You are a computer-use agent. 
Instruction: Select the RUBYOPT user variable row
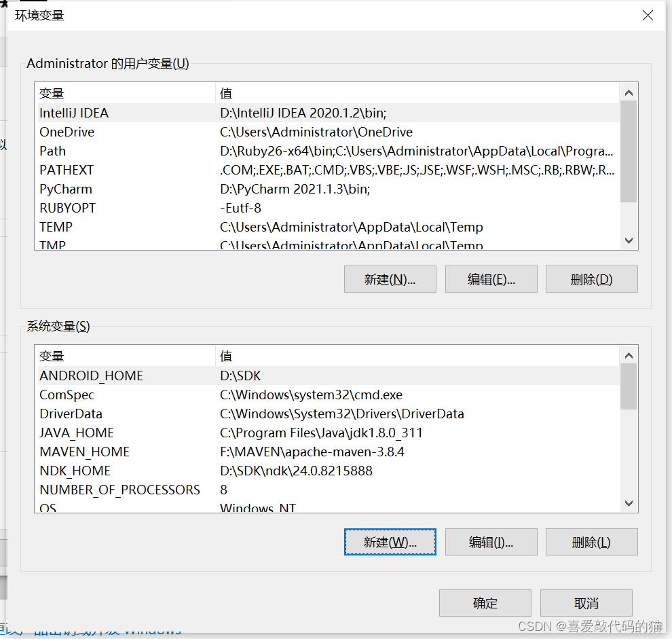pyautogui.click(x=329, y=208)
